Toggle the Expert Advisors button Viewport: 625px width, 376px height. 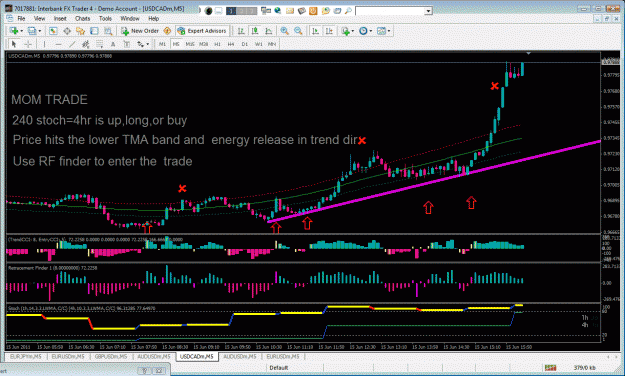(x=202, y=31)
